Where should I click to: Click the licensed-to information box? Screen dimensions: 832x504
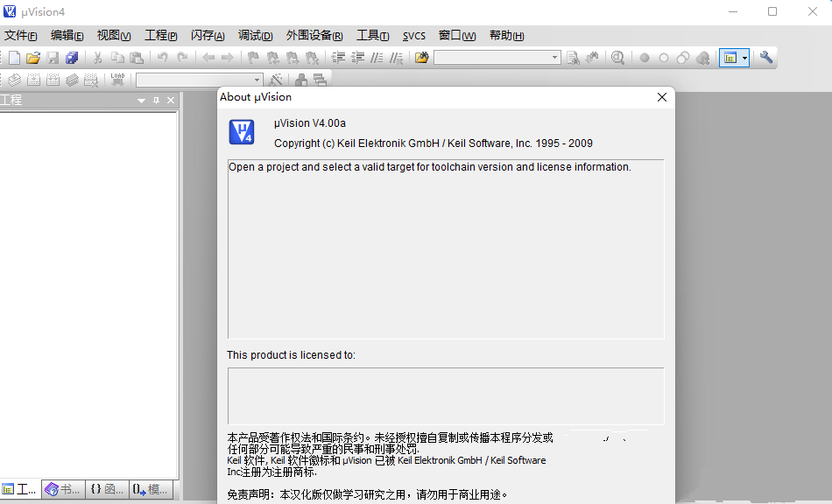pos(446,395)
